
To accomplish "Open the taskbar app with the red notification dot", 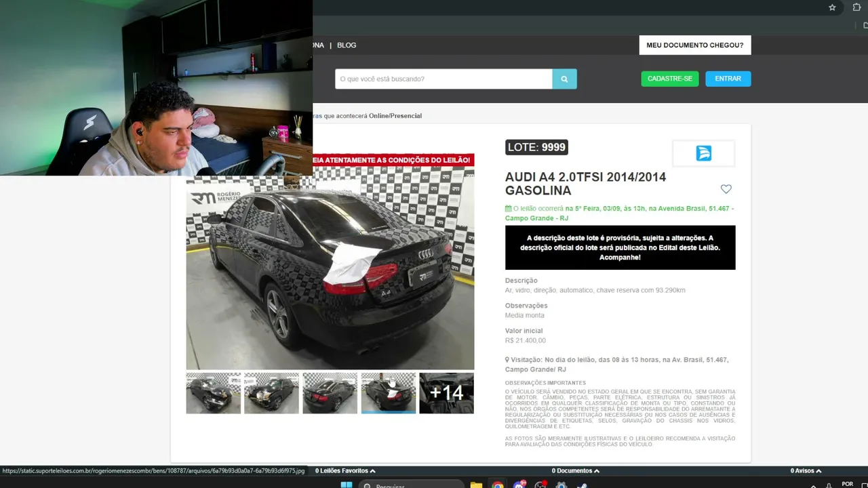I will click(x=540, y=485).
